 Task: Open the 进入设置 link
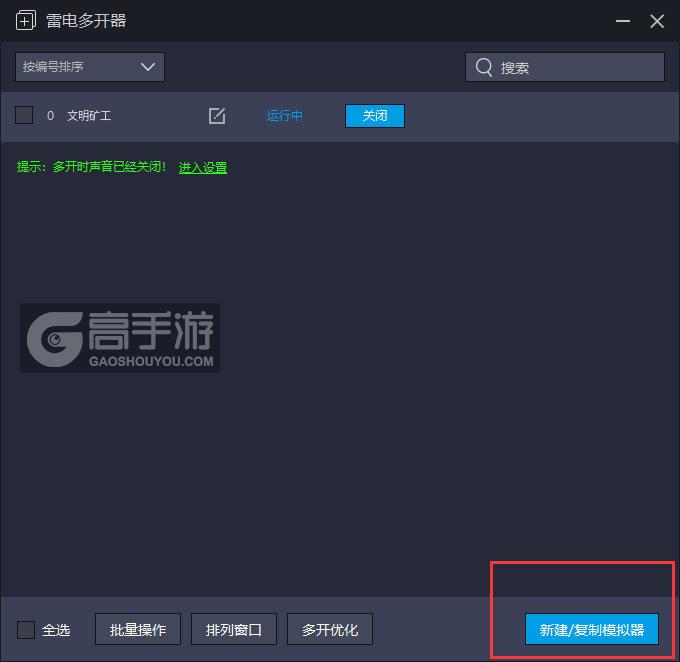point(203,167)
